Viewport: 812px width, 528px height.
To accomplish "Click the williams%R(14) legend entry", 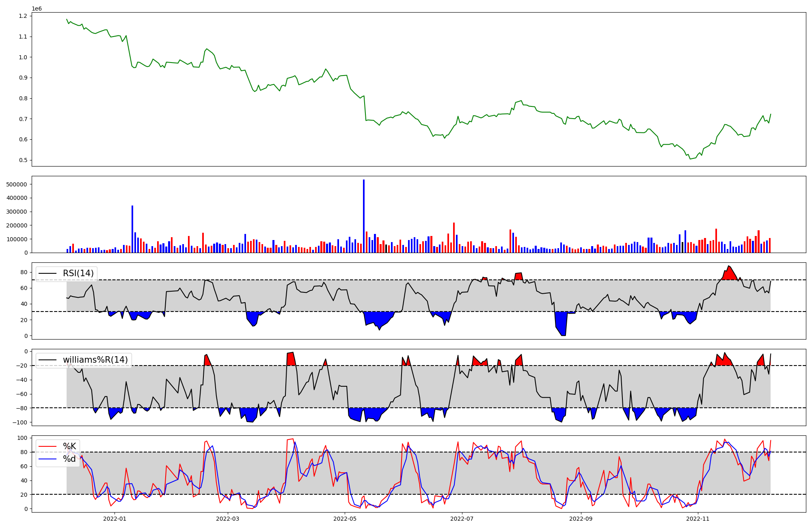I will [95, 360].
